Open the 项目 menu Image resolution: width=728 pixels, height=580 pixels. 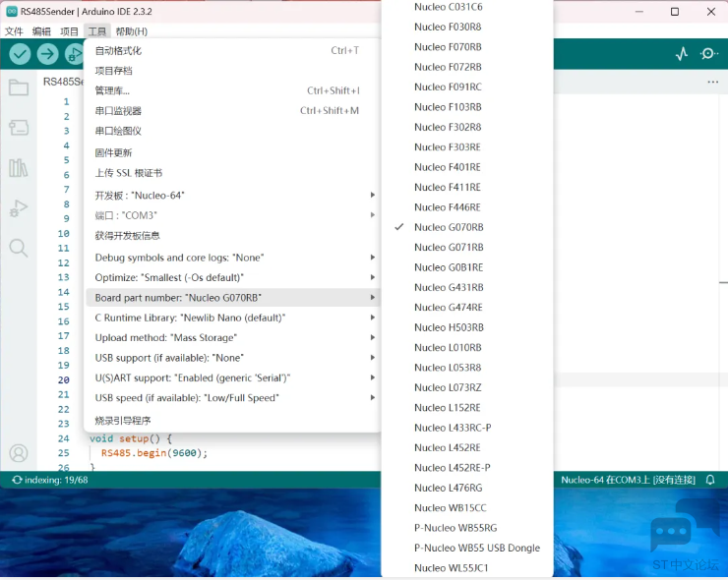(69, 31)
